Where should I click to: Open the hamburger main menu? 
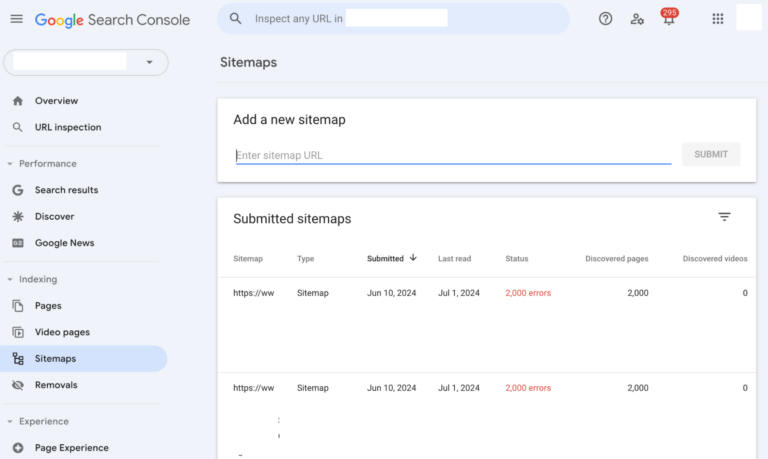click(x=17, y=19)
